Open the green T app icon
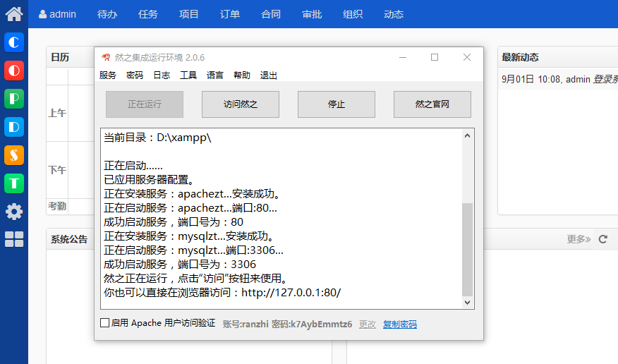This screenshot has height=364, width=618. pos(14,183)
